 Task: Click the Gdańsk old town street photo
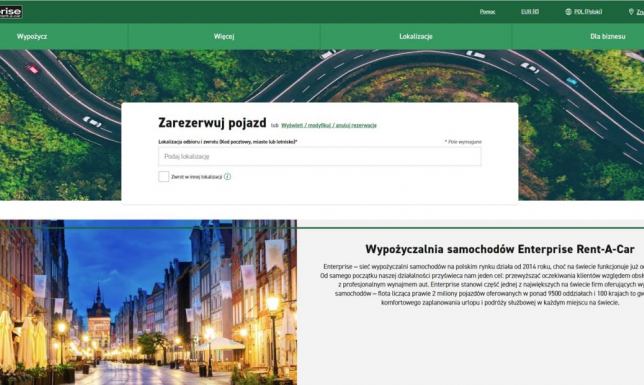coord(148,302)
